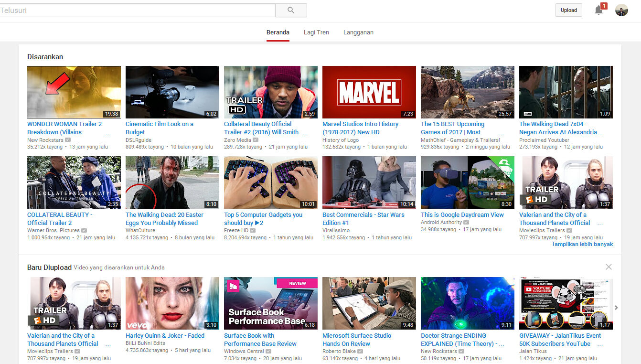Open the Top 5 Computer Gadgets thumbnail
Screen dimensions: 641x364
point(271,182)
